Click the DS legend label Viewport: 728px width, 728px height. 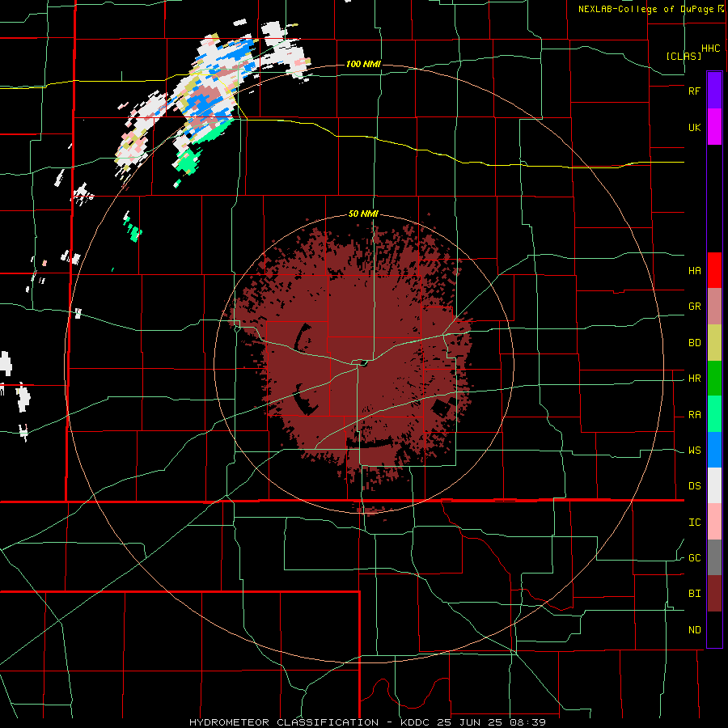tap(694, 486)
